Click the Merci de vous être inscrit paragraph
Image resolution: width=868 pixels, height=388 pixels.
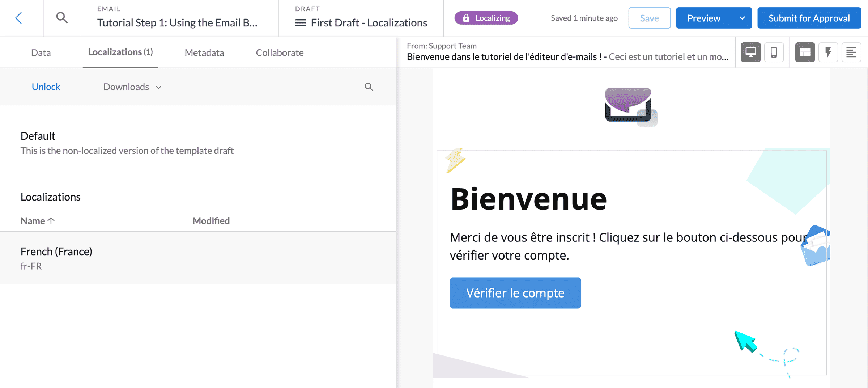click(628, 246)
